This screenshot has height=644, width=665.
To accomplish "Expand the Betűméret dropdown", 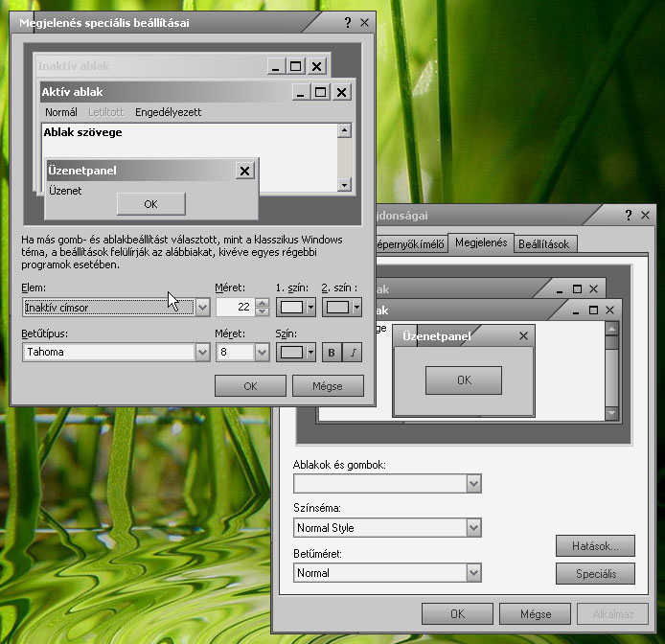I will [x=472, y=573].
